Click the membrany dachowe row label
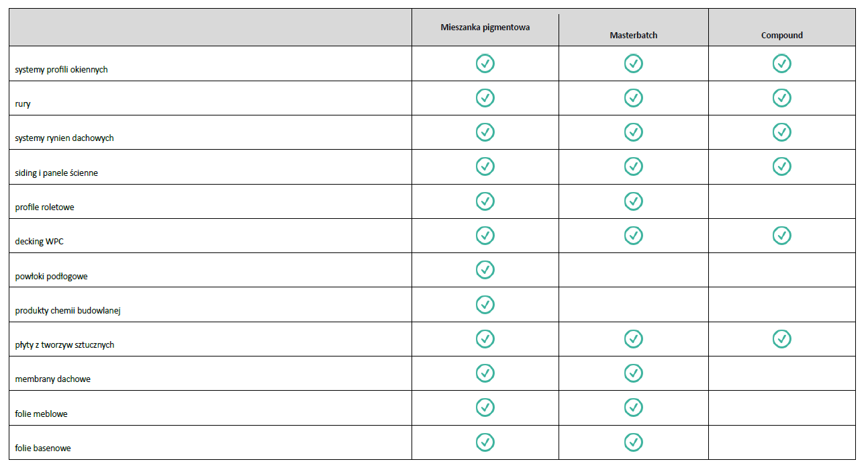The height and width of the screenshot is (476, 868). pyautogui.click(x=52, y=379)
